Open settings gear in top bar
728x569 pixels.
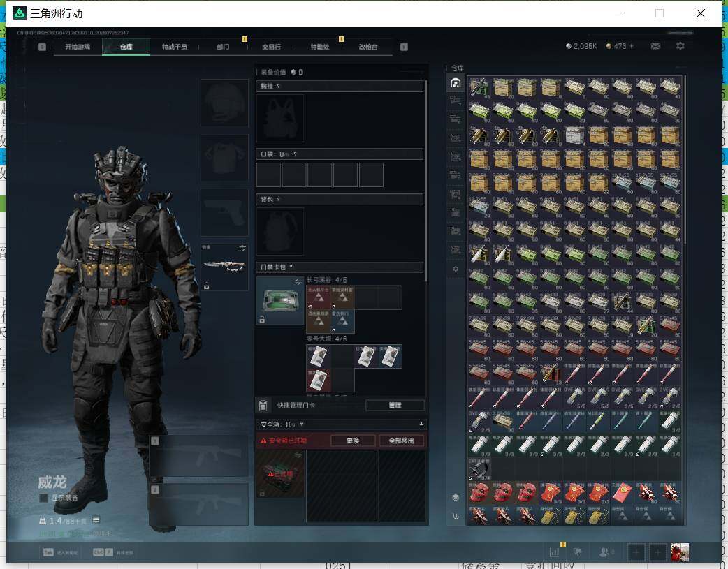[680, 46]
